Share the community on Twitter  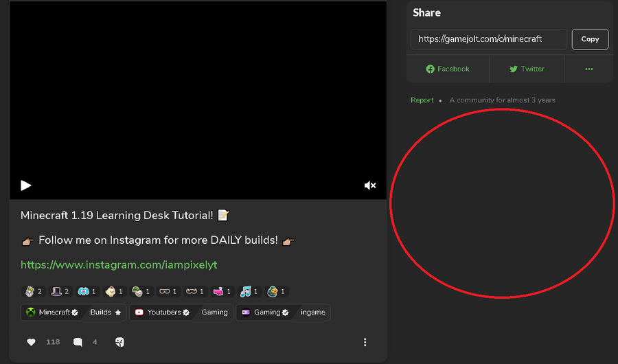(527, 69)
